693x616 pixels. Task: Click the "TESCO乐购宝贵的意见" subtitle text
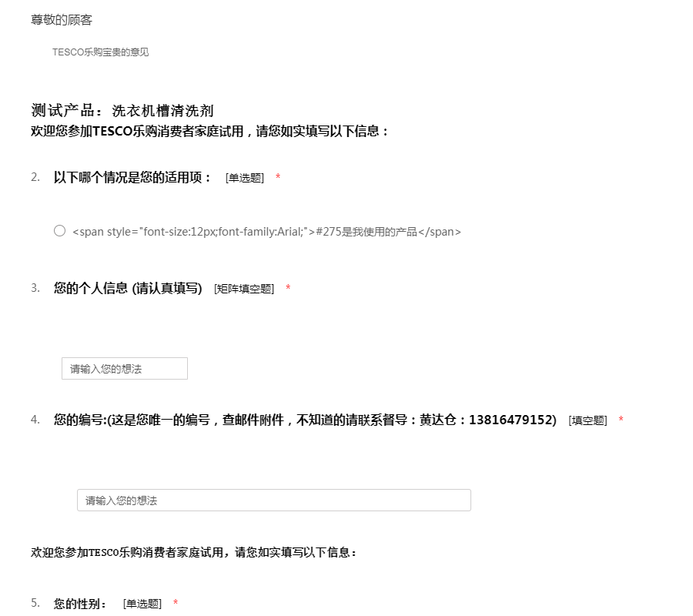click(x=100, y=52)
